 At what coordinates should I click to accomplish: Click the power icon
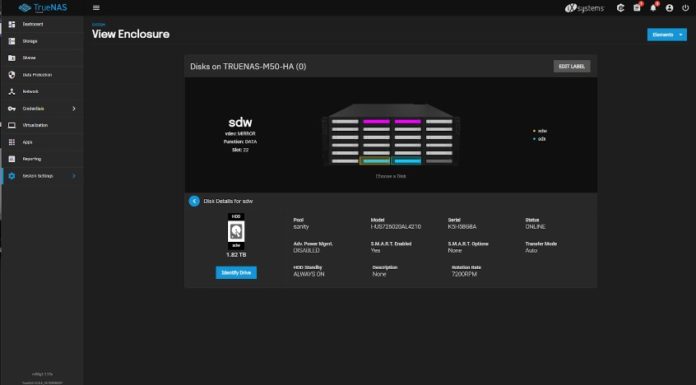click(x=685, y=8)
